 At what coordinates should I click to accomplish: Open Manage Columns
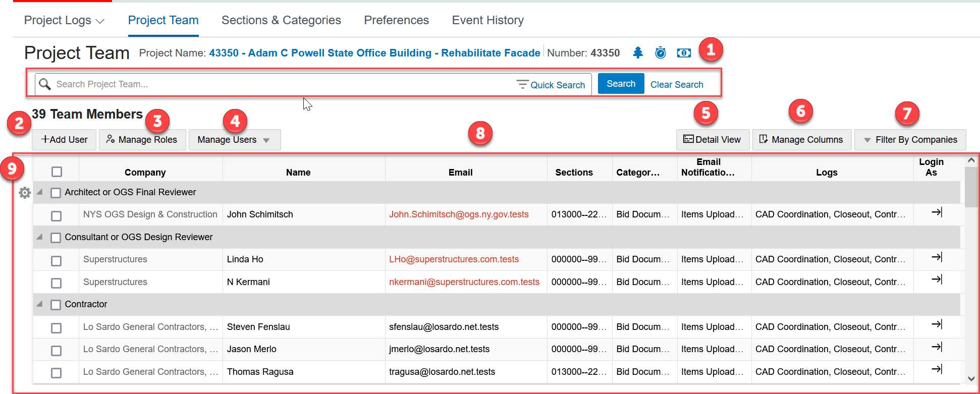tap(801, 140)
